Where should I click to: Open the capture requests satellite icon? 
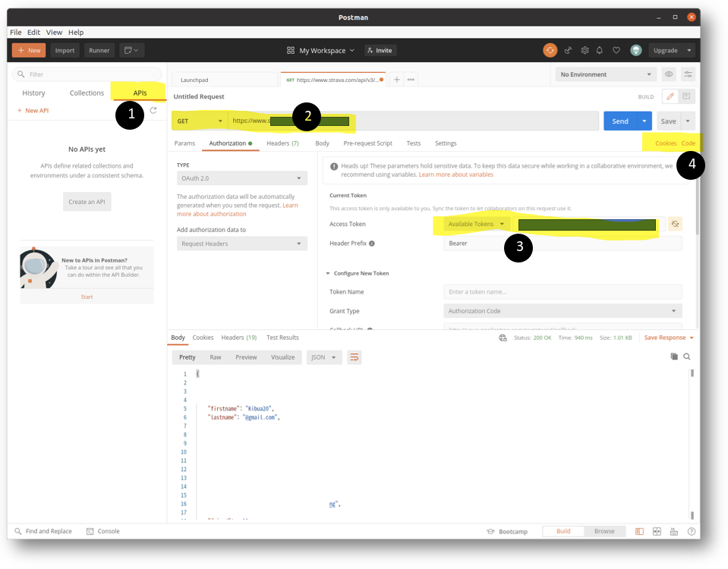coord(569,50)
